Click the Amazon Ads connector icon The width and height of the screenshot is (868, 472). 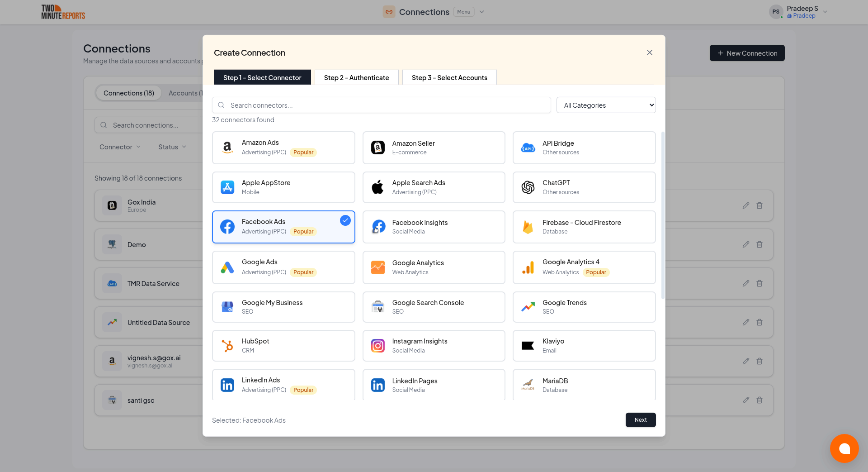point(227,148)
